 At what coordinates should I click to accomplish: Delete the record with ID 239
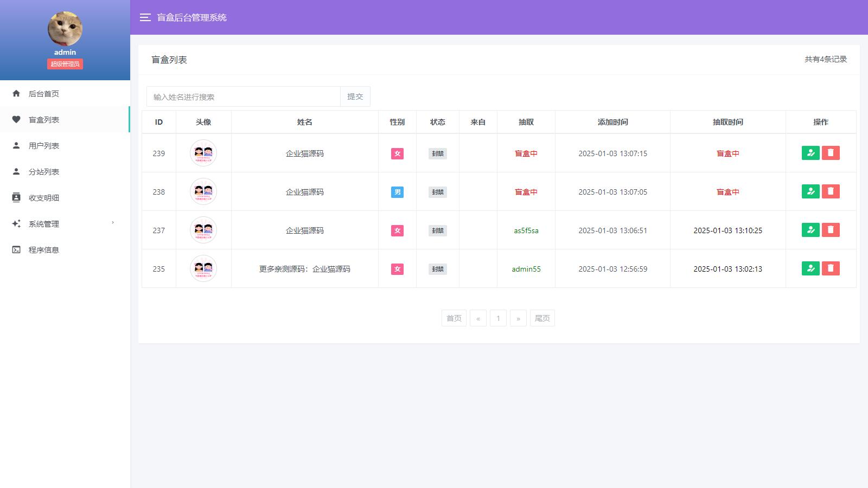(831, 153)
